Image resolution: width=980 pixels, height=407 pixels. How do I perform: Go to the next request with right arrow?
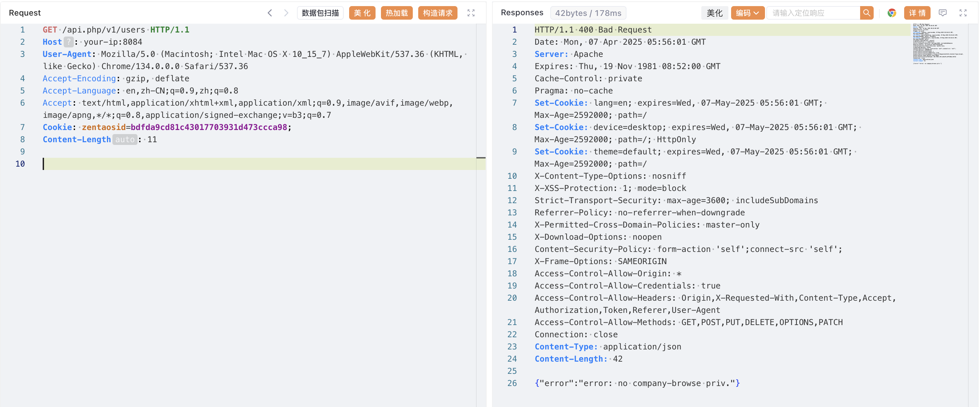286,13
